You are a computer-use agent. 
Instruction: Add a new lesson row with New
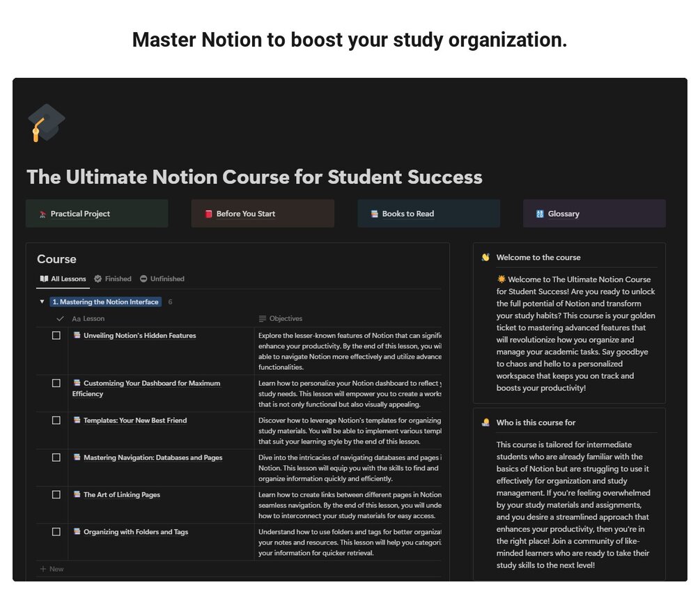pos(52,569)
